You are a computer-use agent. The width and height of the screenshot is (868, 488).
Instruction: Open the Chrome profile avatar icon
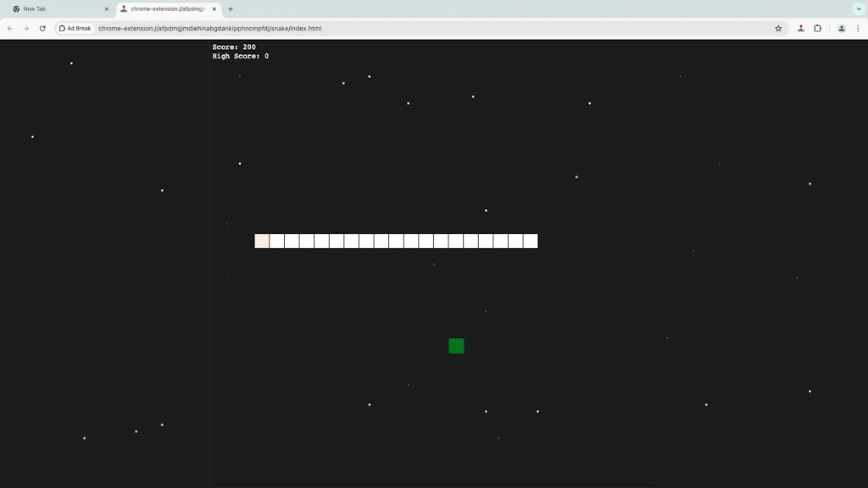pyautogui.click(x=841, y=28)
